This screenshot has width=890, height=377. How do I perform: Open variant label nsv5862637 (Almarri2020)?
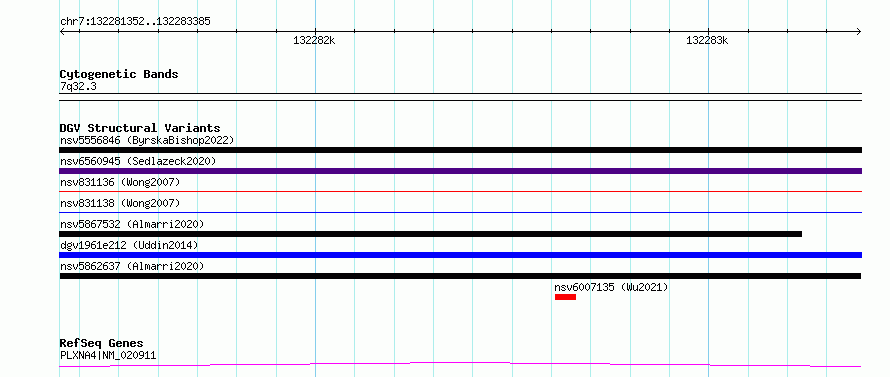[x=132, y=266]
